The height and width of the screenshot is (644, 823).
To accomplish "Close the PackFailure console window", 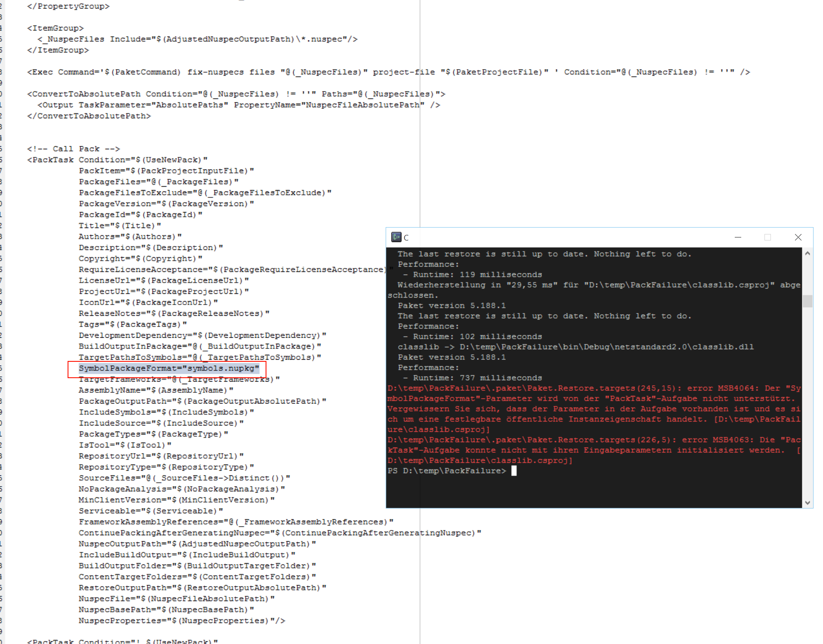I will (798, 237).
